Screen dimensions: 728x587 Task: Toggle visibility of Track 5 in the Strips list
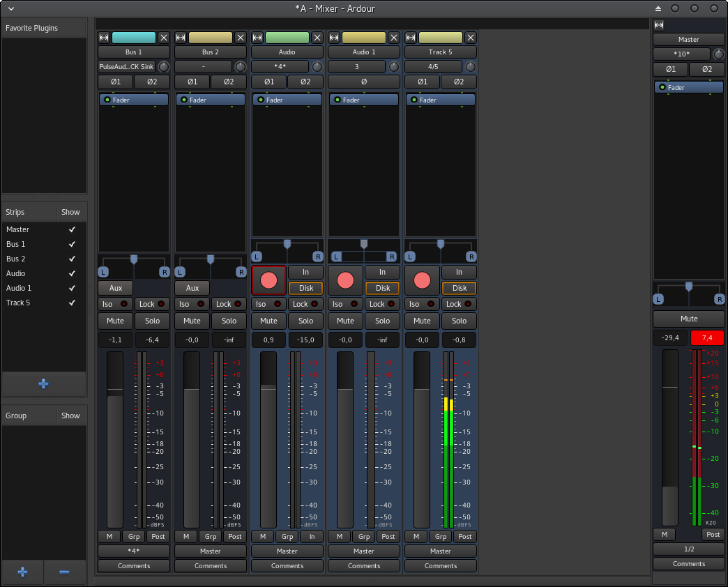71,303
